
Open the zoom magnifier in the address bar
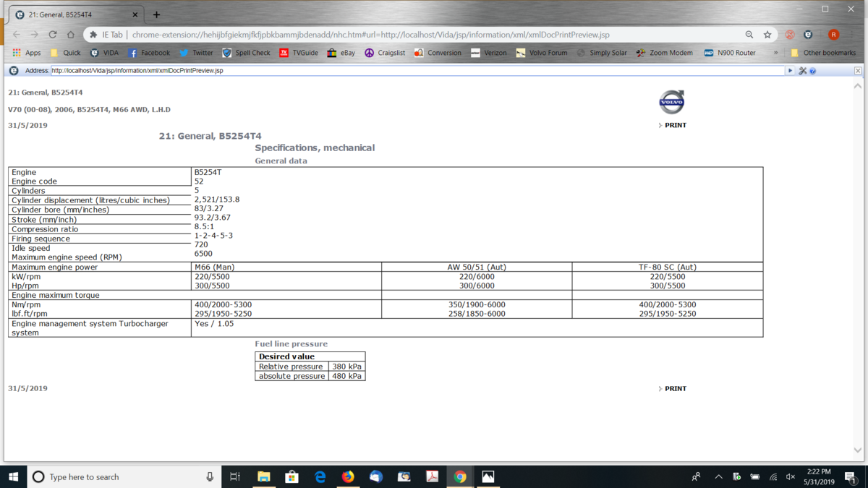749,35
